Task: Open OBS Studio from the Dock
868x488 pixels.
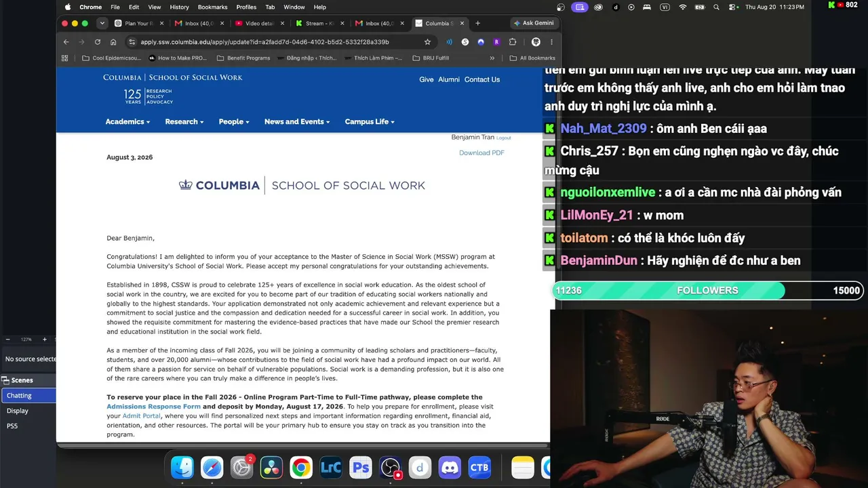Action: (391, 467)
